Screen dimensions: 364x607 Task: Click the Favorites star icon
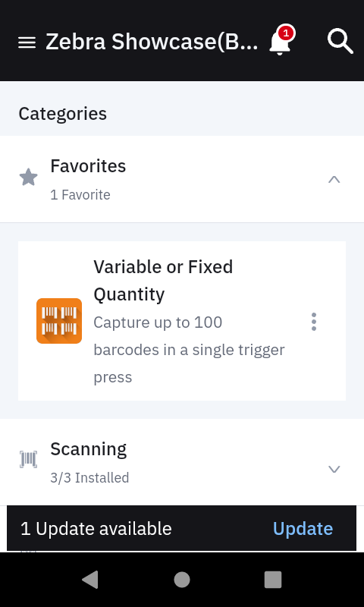[29, 178]
